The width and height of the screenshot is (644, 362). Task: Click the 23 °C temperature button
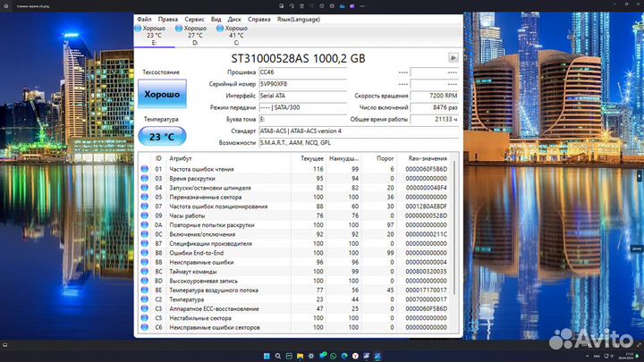[162, 136]
